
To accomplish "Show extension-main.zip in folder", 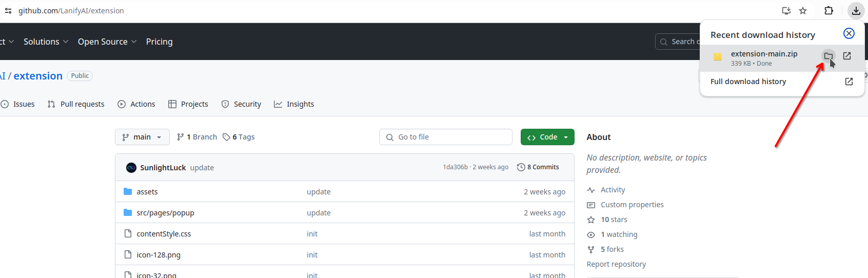I will [x=828, y=56].
